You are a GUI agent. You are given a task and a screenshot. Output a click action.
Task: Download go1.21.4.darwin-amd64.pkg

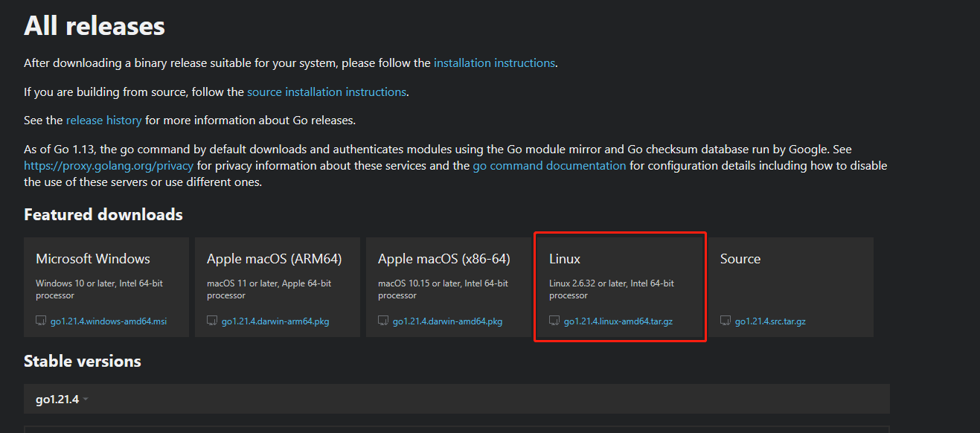(x=447, y=321)
